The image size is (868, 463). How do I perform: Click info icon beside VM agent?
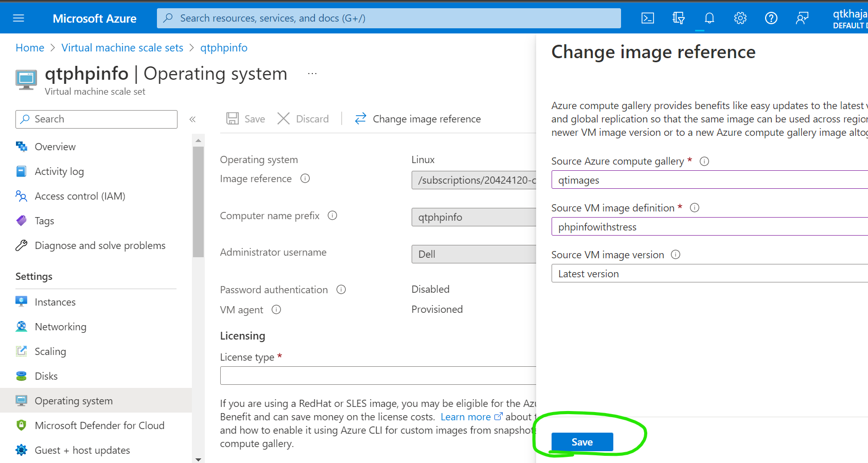276,310
